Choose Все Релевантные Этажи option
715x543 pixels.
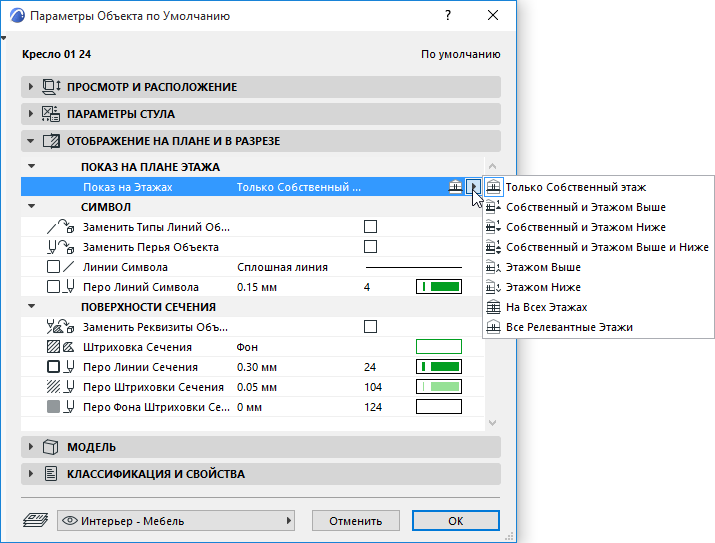598,327
